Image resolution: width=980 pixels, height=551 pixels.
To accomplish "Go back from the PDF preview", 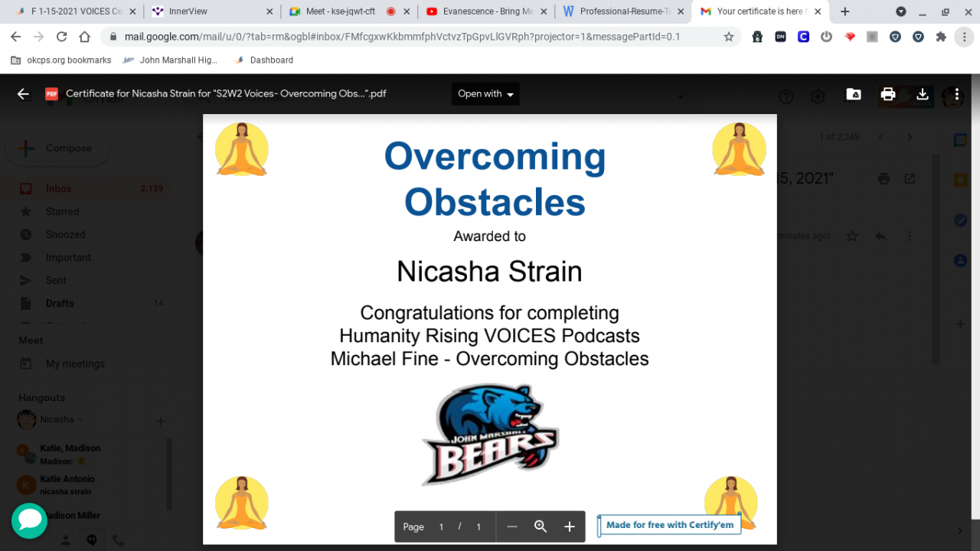I will point(23,94).
